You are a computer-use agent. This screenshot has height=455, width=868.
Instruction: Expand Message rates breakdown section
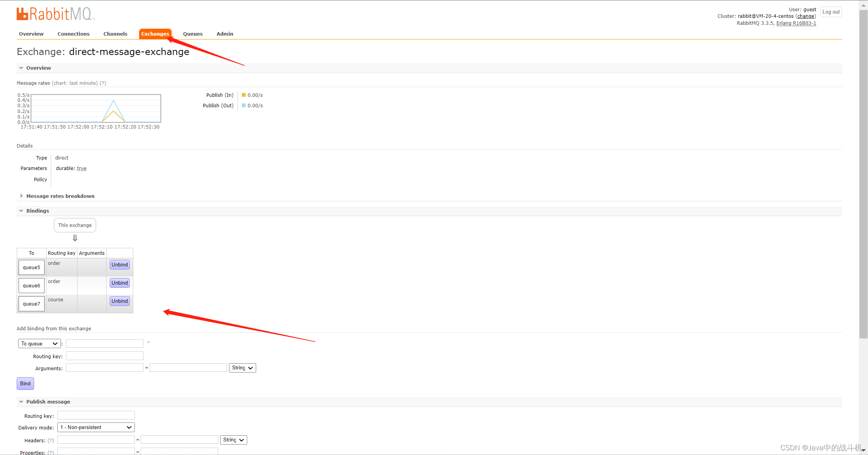(60, 196)
